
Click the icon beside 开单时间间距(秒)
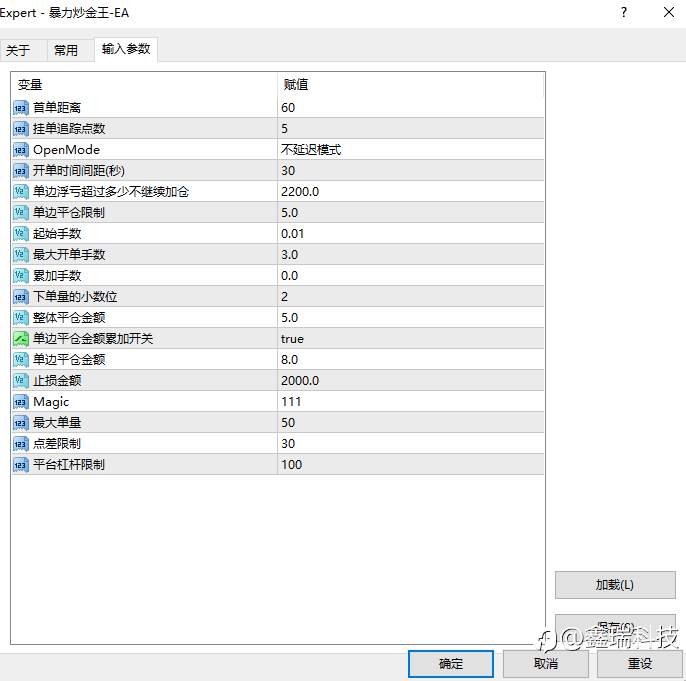[21, 171]
